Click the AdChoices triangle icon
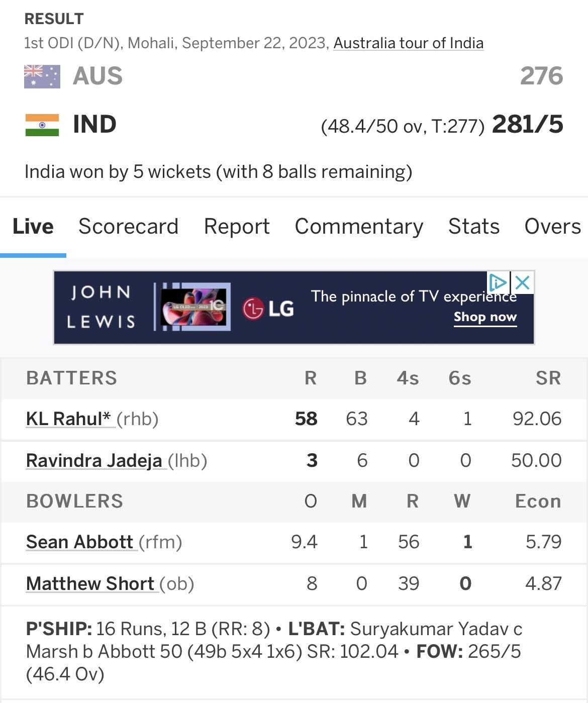The image size is (588, 703). click(498, 282)
